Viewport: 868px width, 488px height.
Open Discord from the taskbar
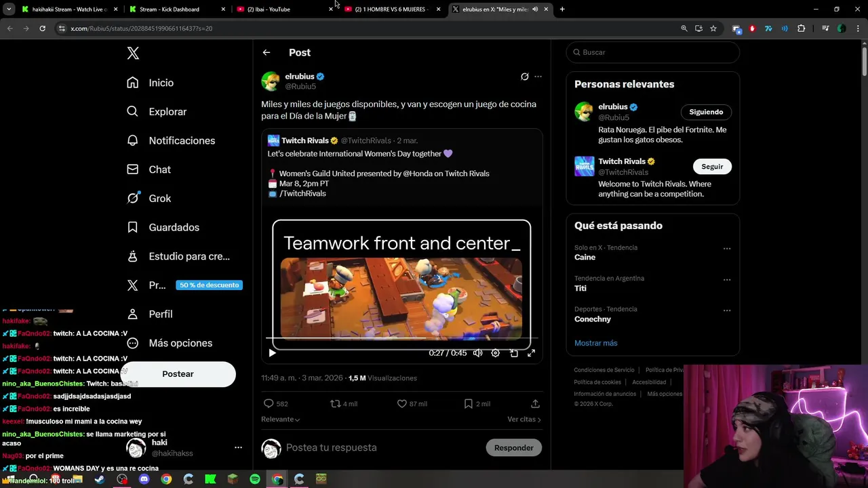(144, 479)
